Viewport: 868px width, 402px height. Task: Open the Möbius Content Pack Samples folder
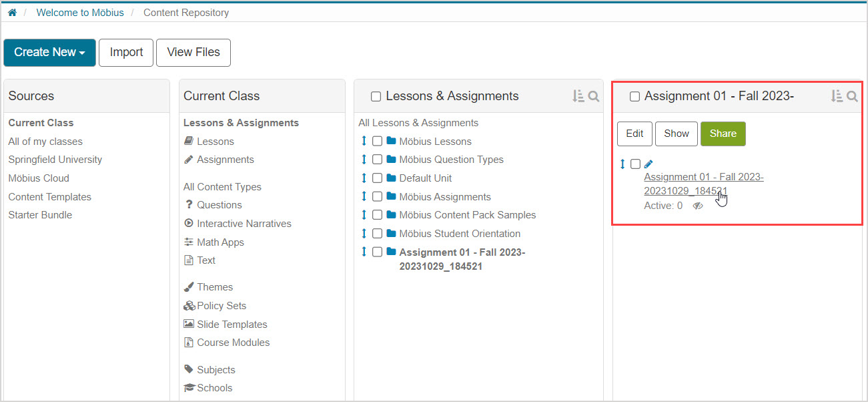tap(467, 215)
